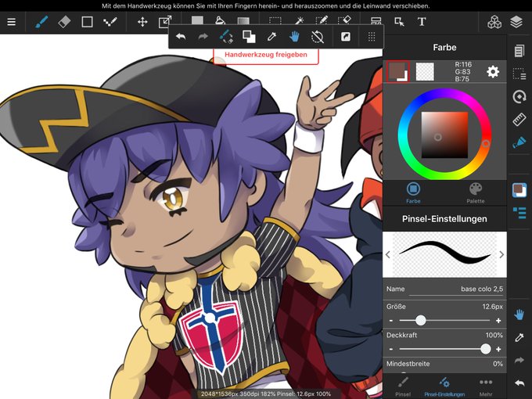This screenshot has height=399, width=532.
Task: Select the selection eraser tool
Action: (x=344, y=20)
